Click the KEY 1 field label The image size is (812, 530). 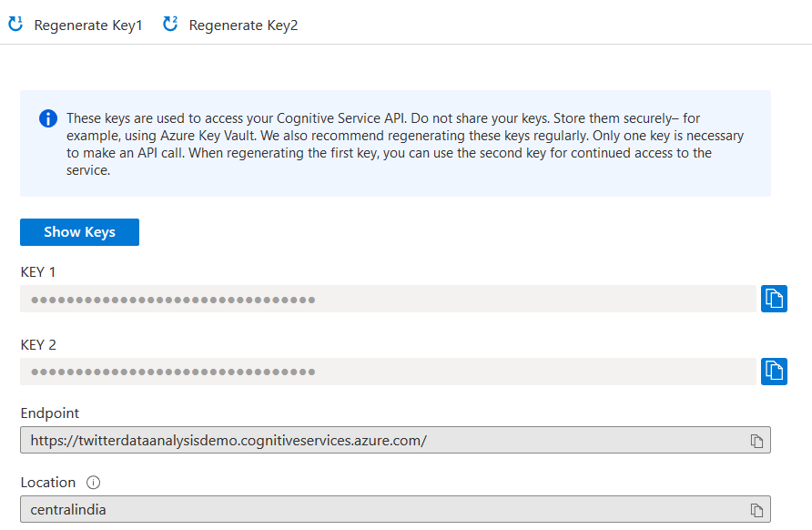click(38, 272)
